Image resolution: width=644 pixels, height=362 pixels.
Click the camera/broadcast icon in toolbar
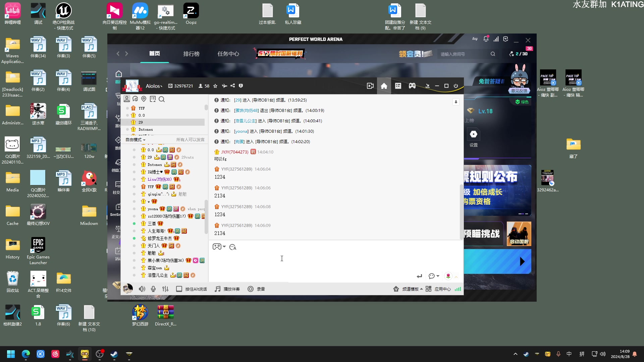coord(370,86)
